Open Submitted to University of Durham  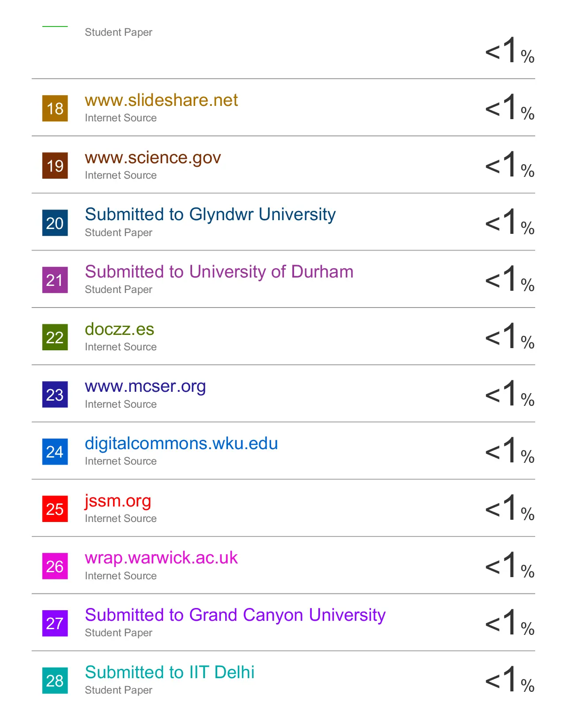pyautogui.click(x=219, y=272)
